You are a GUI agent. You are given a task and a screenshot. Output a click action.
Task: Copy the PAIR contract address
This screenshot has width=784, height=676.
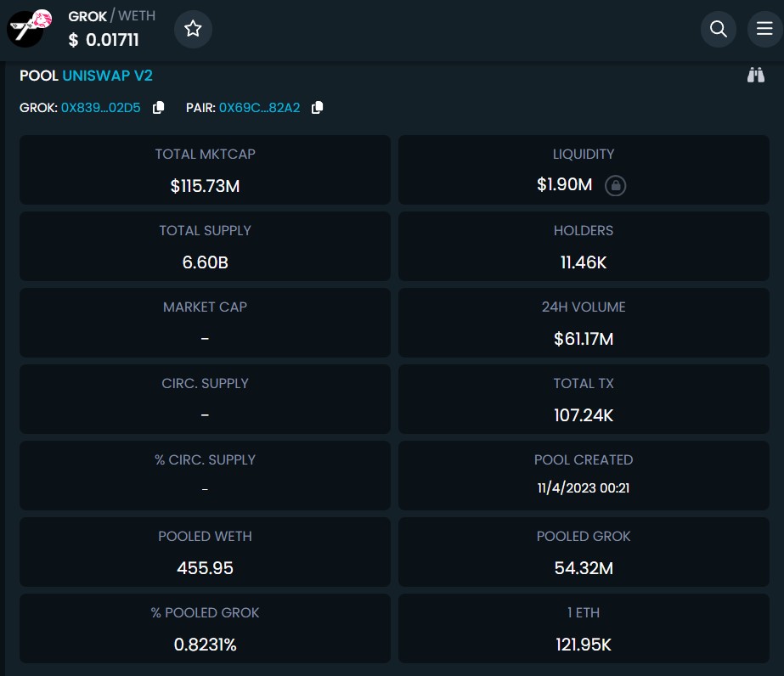(317, 108)
